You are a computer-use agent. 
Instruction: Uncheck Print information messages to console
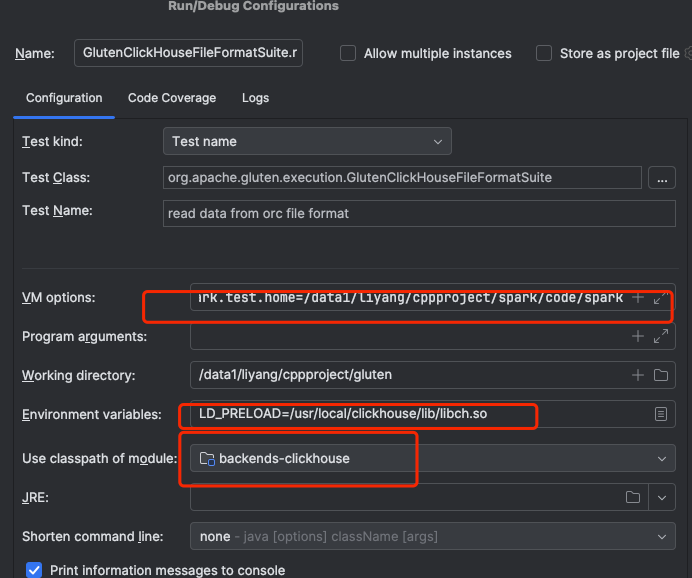34,570
